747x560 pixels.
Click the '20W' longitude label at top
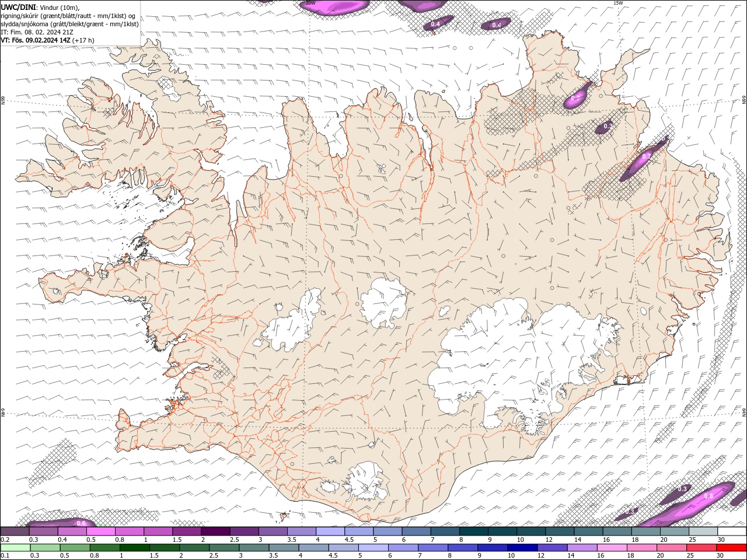coord(310,3)
